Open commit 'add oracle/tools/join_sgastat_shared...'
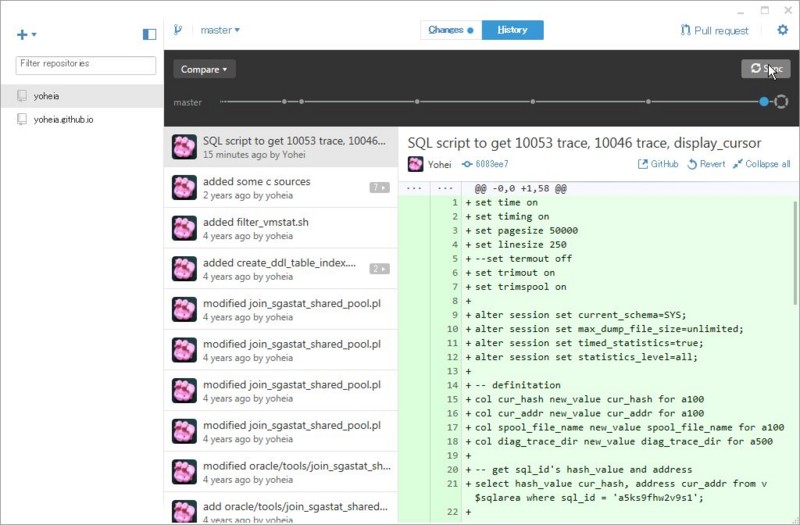Image resolution: width=800 pixels, height=525 pixels. 281,510
